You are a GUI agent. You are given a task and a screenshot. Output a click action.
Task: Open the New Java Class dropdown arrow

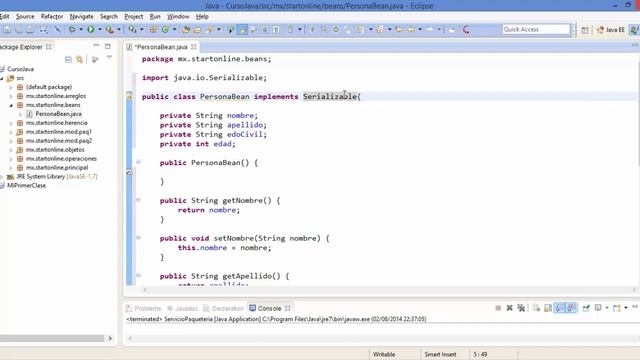(x=174, y=29)
